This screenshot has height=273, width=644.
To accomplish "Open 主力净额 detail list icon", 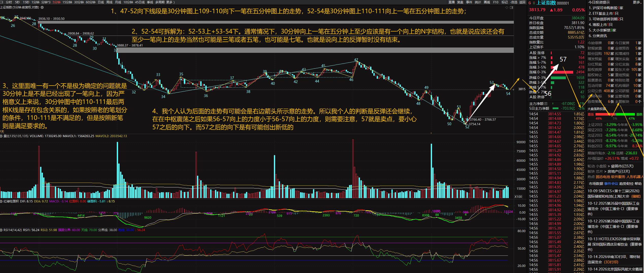I will point(546,104).
